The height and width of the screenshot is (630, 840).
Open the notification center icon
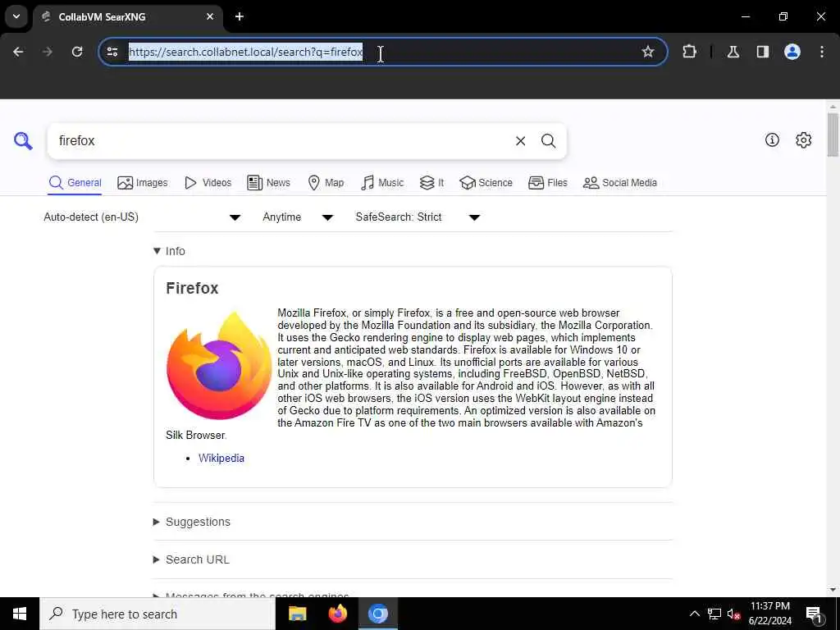814,614
